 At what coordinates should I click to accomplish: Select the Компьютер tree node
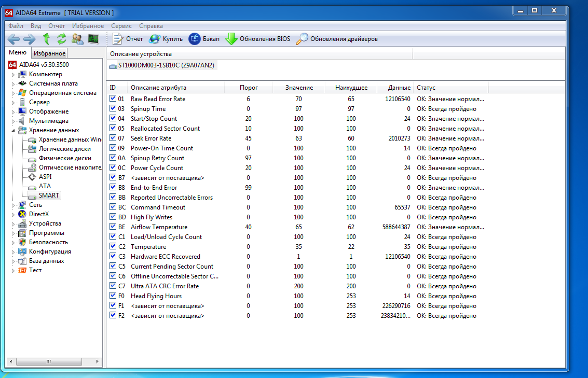45,74
